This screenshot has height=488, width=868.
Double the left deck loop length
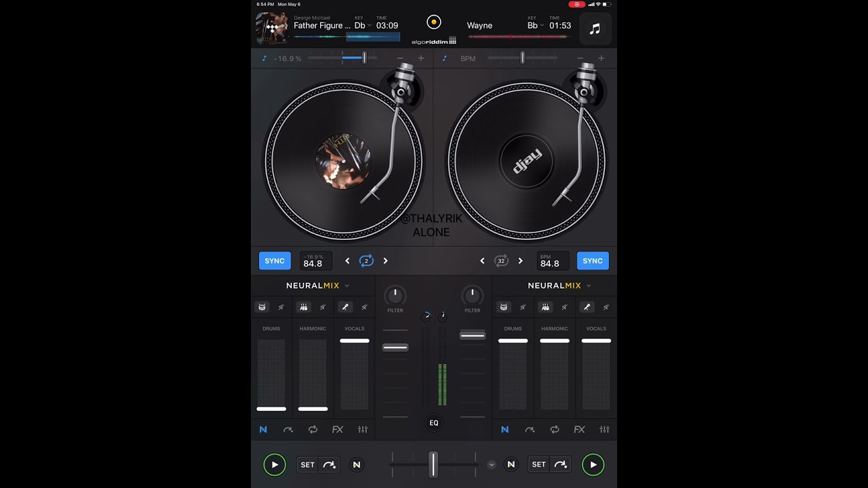(385, 261)
